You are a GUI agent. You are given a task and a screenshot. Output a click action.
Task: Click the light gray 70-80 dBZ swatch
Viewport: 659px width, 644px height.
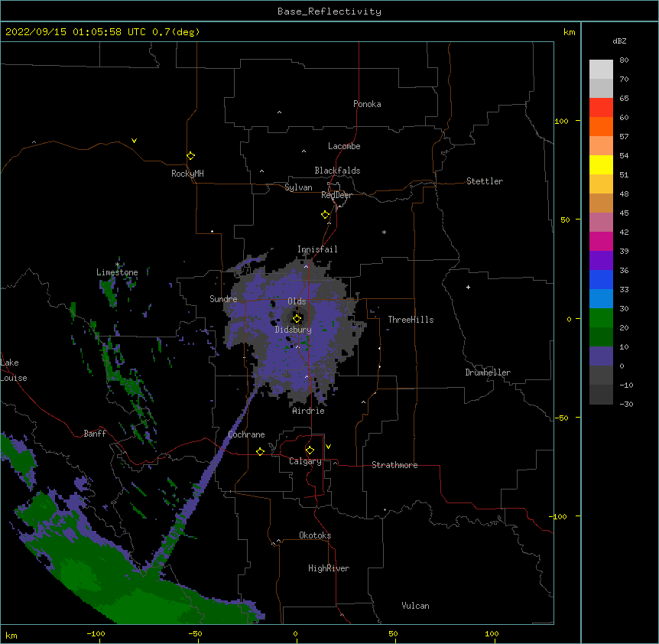601,69
